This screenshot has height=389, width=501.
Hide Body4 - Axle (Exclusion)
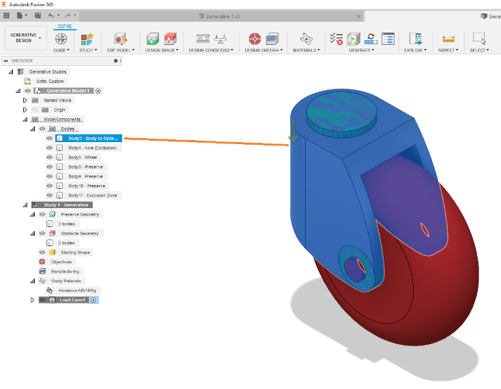50,148
